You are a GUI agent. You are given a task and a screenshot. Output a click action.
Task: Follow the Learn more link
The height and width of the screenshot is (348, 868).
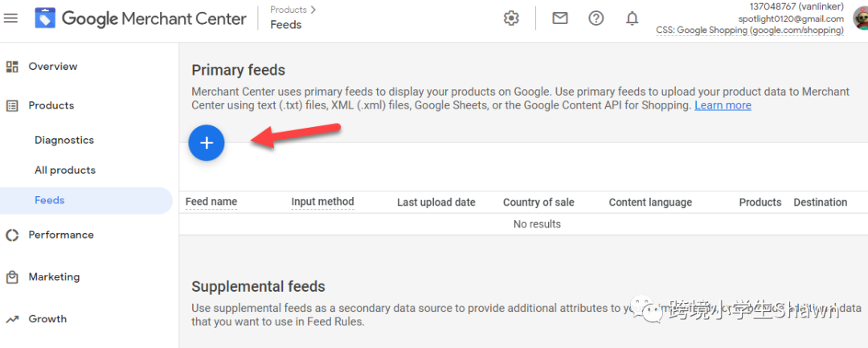click(723, 105)
